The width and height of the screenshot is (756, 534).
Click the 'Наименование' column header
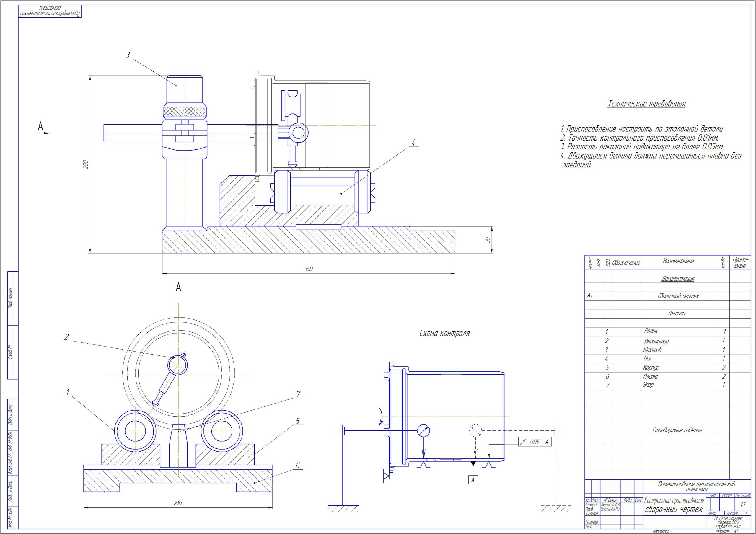[678, 261]
